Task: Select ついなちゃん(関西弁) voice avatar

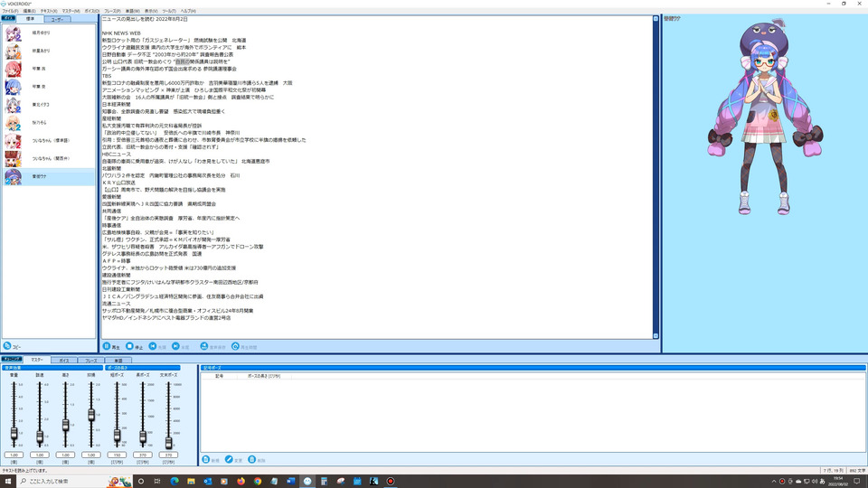Action: tap(13, 159)
